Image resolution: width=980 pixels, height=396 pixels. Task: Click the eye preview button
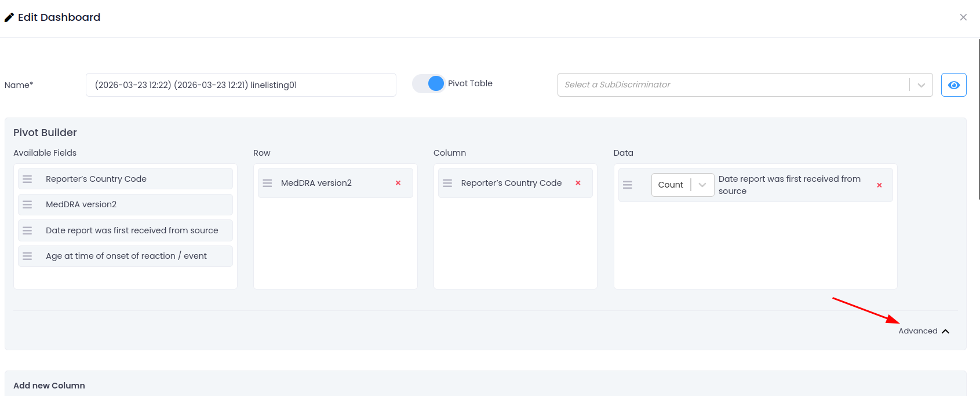tap(953, 85)
